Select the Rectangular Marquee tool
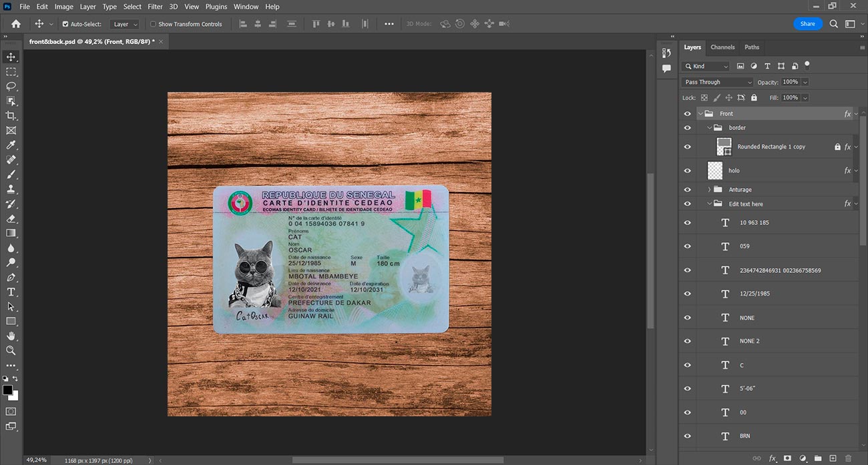Viewport: 868px width, 465px height. 11,71
